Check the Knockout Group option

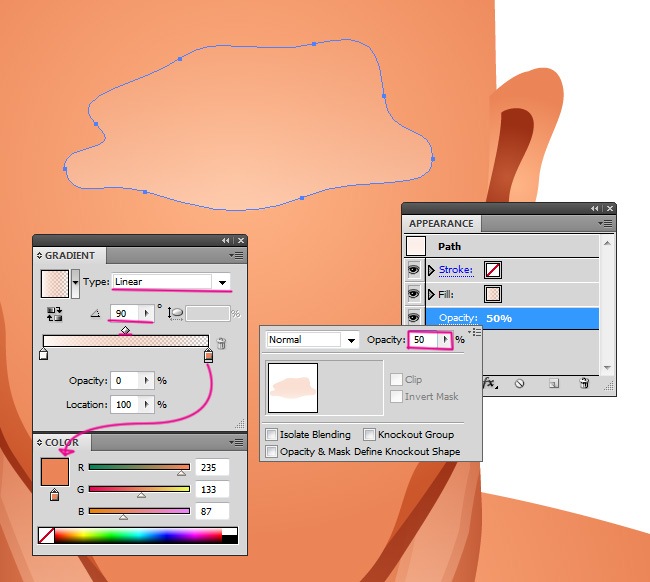[370, 435]
